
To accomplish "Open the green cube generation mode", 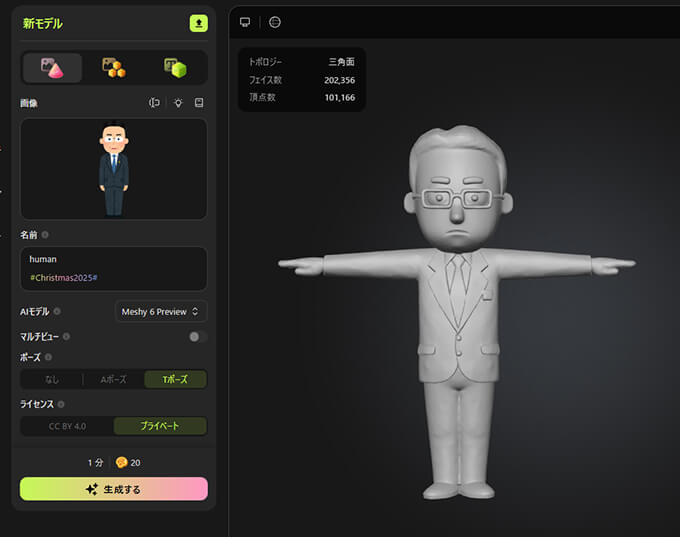I will coord(176,68).
